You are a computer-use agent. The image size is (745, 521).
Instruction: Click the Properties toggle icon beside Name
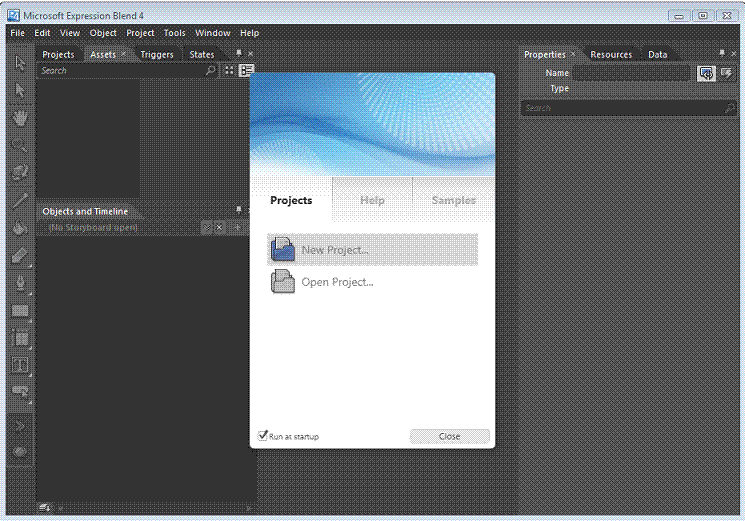pos(706,73)
